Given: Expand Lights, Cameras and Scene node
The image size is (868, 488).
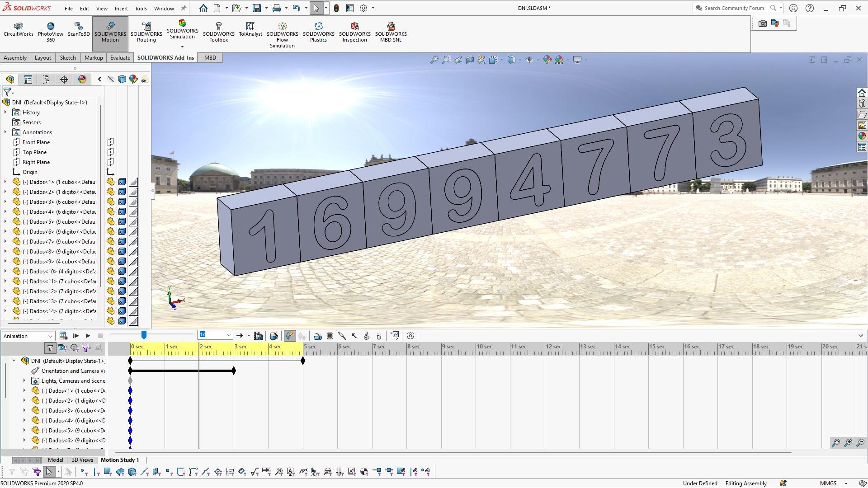Looking at the screenshot, I should click(24, 380).
